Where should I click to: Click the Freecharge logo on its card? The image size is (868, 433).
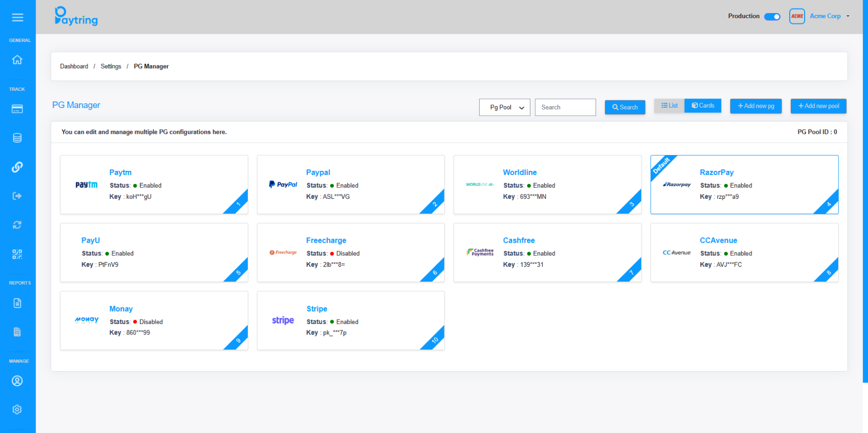point(283,252)
